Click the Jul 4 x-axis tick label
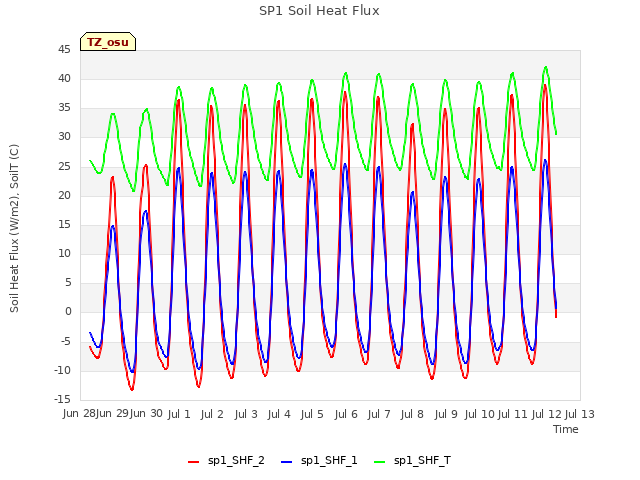This screenshot has width=640, height=480. point(279,414)
